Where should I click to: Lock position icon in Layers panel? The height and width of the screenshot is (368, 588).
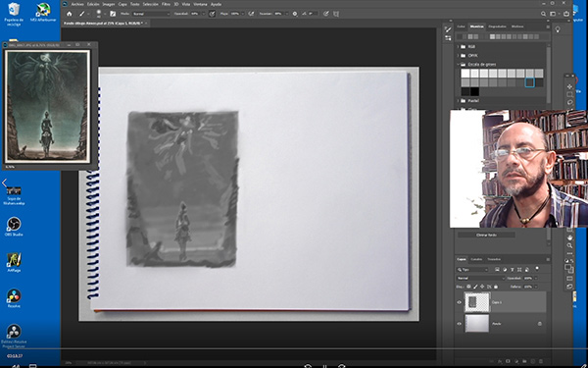pyautogui.click(x=482, y=287)
